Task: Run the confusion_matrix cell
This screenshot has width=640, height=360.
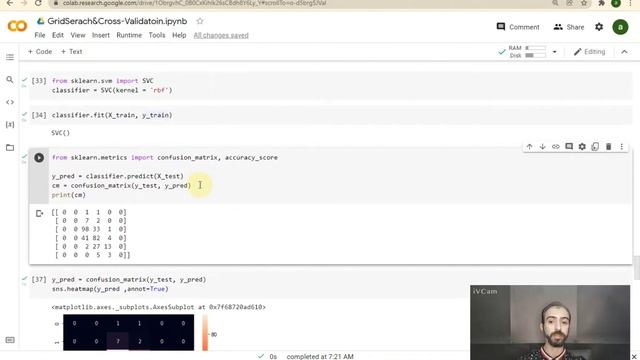Action: pos(39,158)
